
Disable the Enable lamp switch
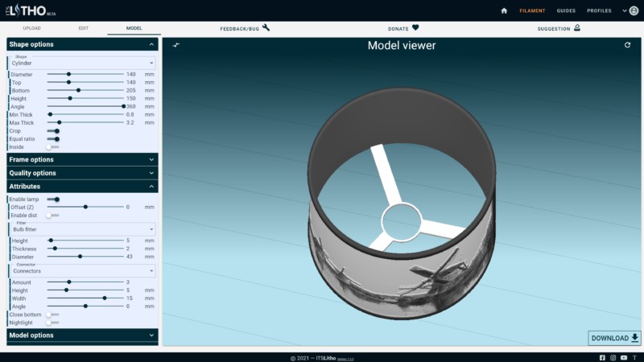[53, 199]
